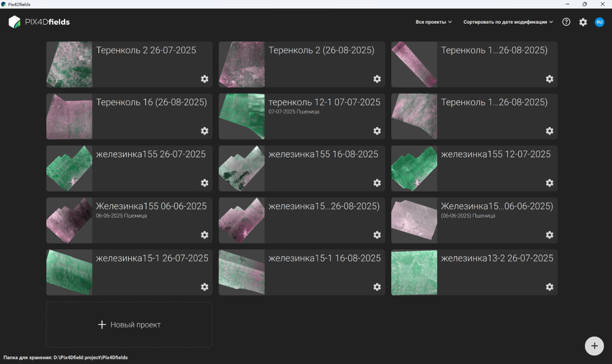612x364 pixels.
Task: Select thumbnail of железинка15-1 16-08-2025
Action: tap(242, 272)
